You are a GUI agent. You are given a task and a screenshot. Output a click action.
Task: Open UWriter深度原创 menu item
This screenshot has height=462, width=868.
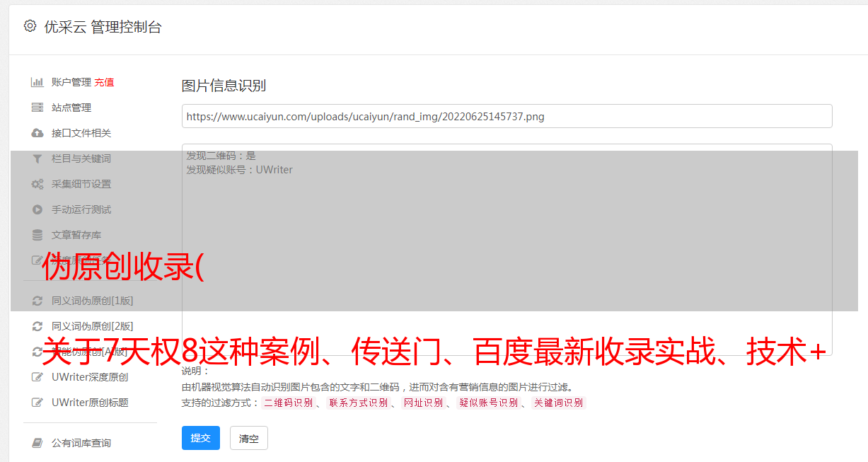[x=90, y=377]
